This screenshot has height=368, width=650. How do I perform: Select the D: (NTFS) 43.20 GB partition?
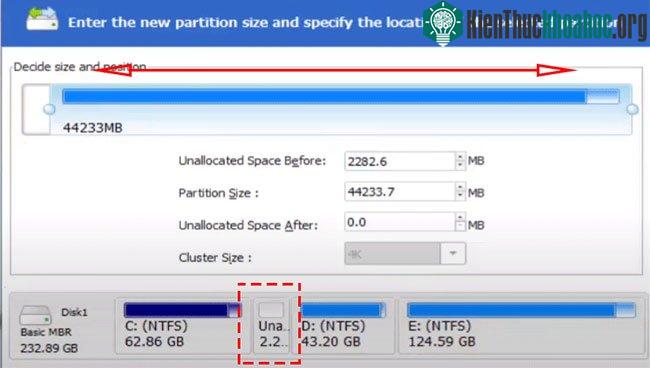344,327
